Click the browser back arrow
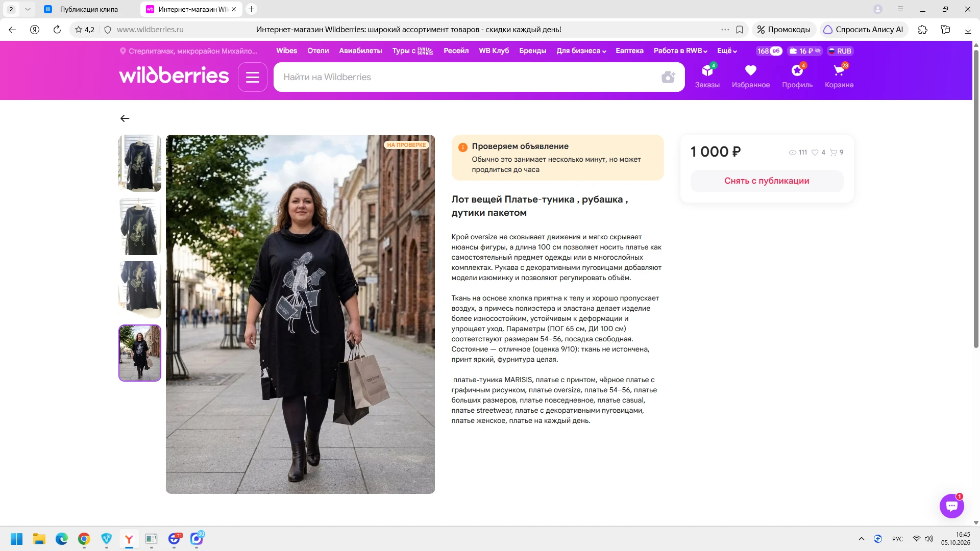Image resolution: width=980 pixels, height=551 pixels. [12, 30]
